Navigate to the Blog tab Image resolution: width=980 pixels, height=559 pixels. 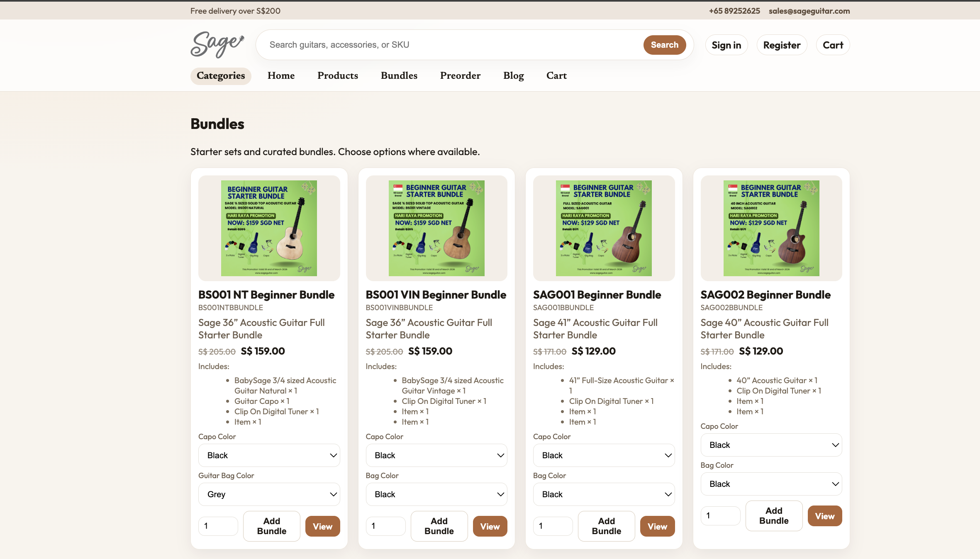click(x=513, y=76)
